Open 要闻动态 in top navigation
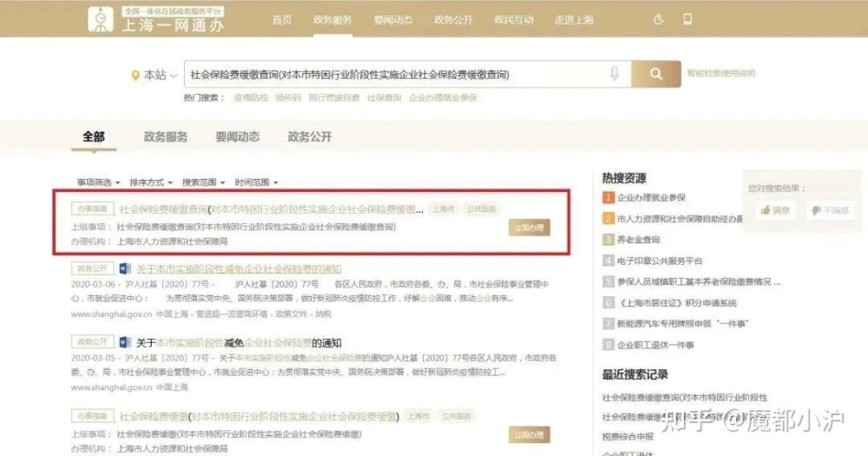The width and height of the screenshot is (868, 456). coord(392,20)
